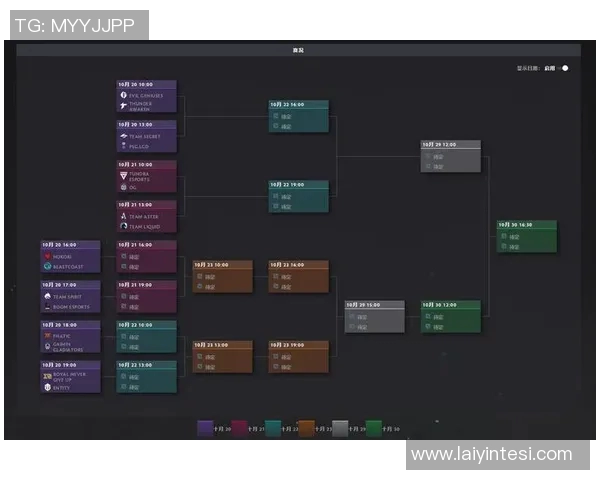Click the OG team logo
The image size is (600, 480).
[124, 187]
